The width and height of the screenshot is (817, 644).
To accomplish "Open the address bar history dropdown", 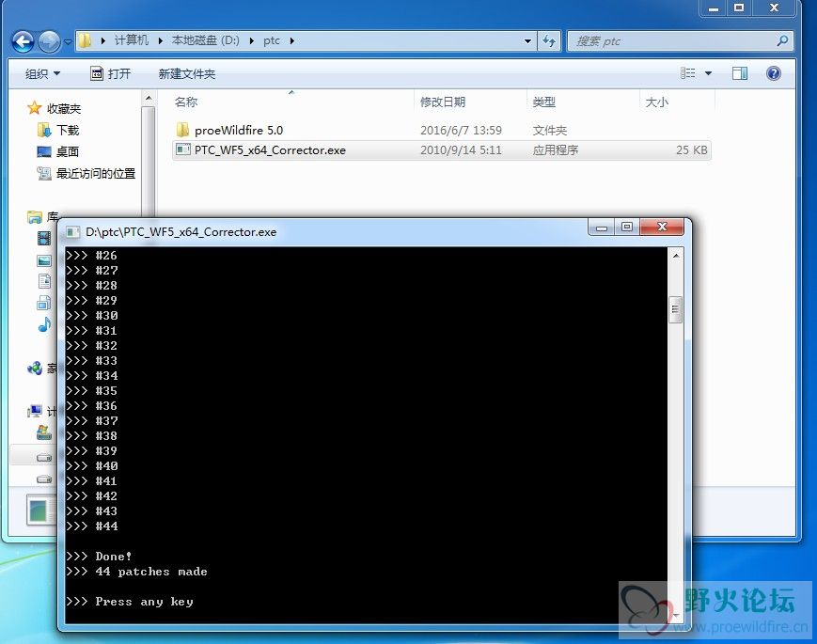I will (527, 40).
